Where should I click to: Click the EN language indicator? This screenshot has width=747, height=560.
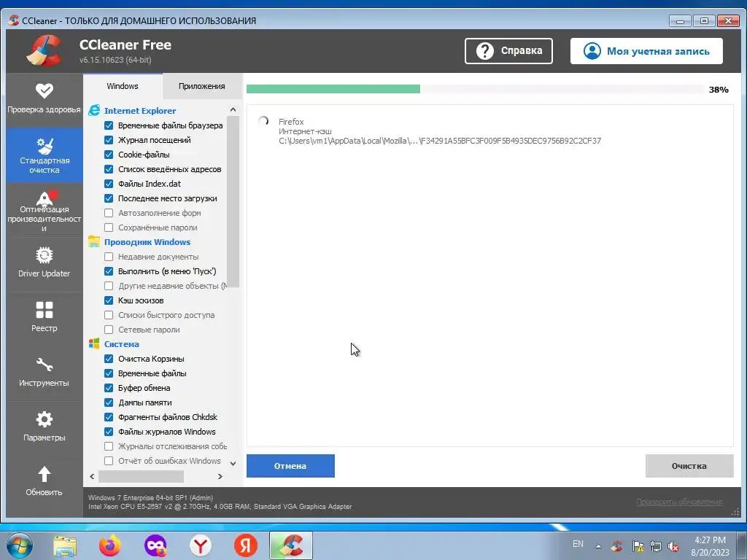point(578,544)
